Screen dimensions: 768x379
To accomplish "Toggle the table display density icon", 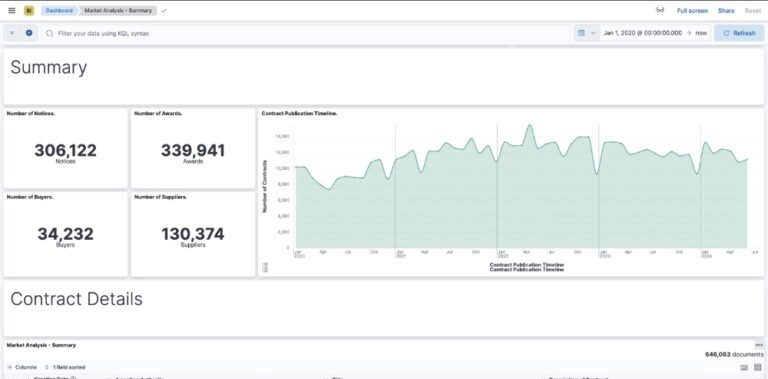I will click(x=744, y=367).
